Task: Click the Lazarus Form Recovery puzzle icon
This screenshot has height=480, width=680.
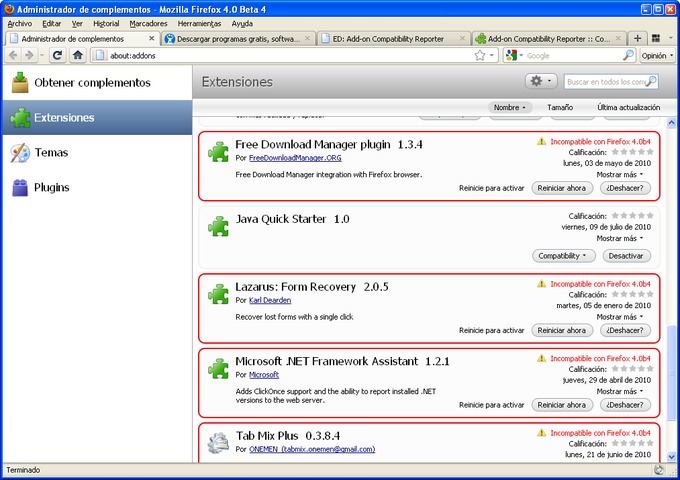Action: (218, 294)
